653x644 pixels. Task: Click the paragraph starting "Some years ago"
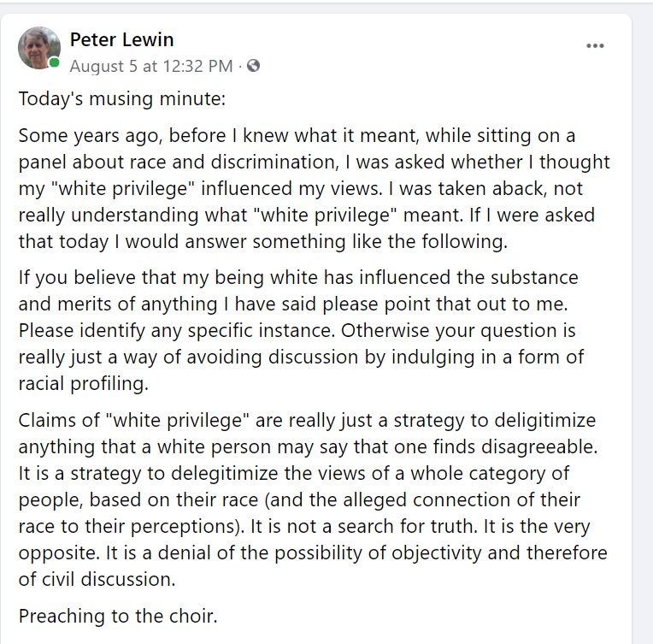click(x=314, y=188)
